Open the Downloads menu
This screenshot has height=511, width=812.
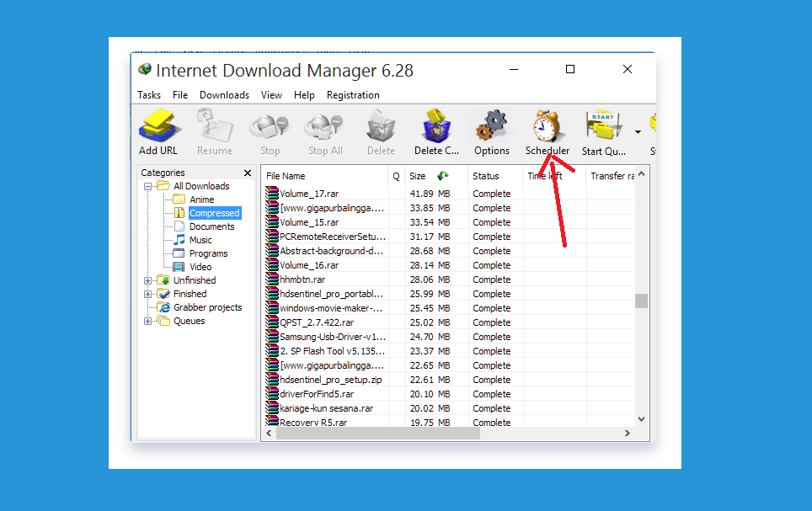[x=224, y=95]
